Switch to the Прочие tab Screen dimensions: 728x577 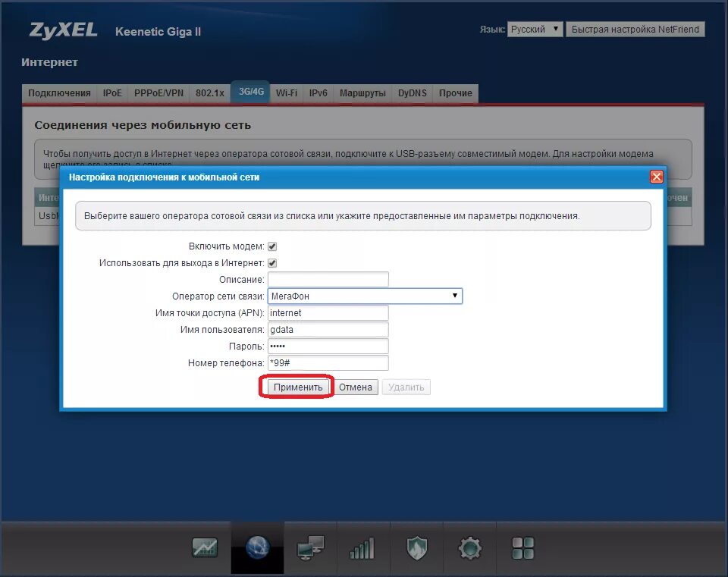[456, 93]
